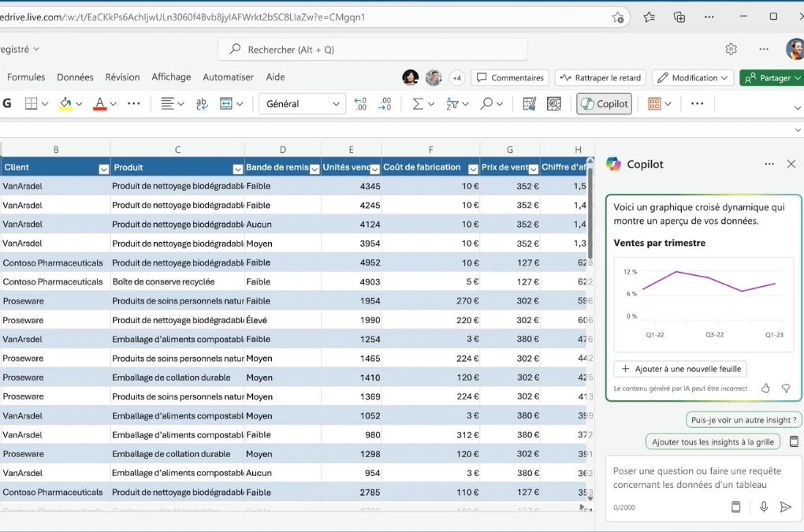Click merge cells icon
804x532 pixels.
tap(226, 103)
